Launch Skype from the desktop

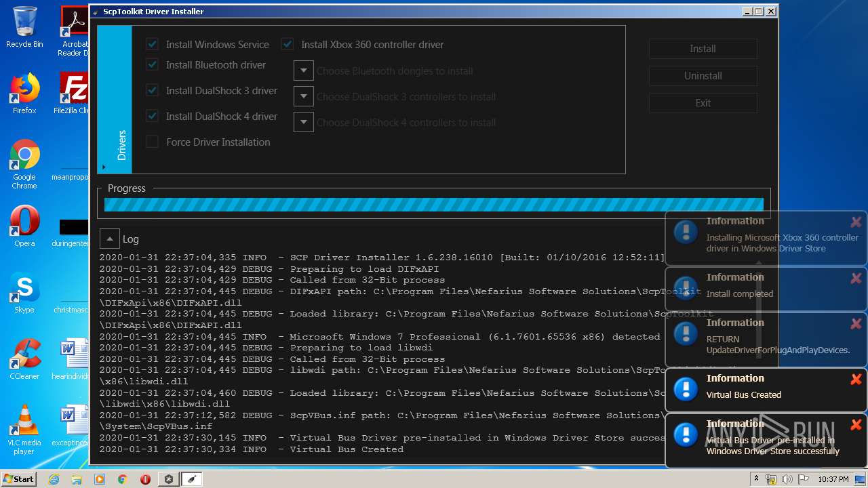tap(24, 293)
